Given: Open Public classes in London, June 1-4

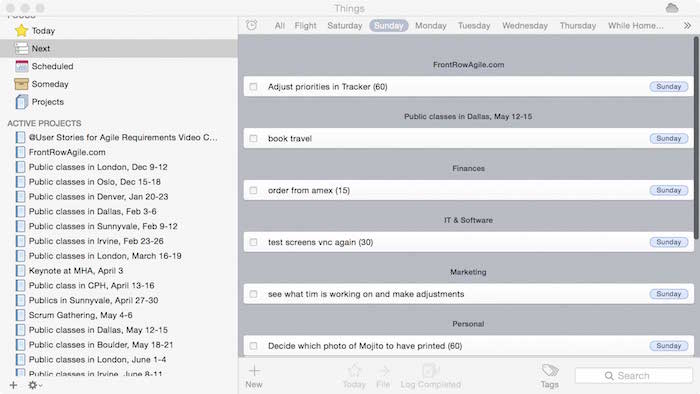Looking at the screenshot, I should pyautogui.click(x=97, y=359).
